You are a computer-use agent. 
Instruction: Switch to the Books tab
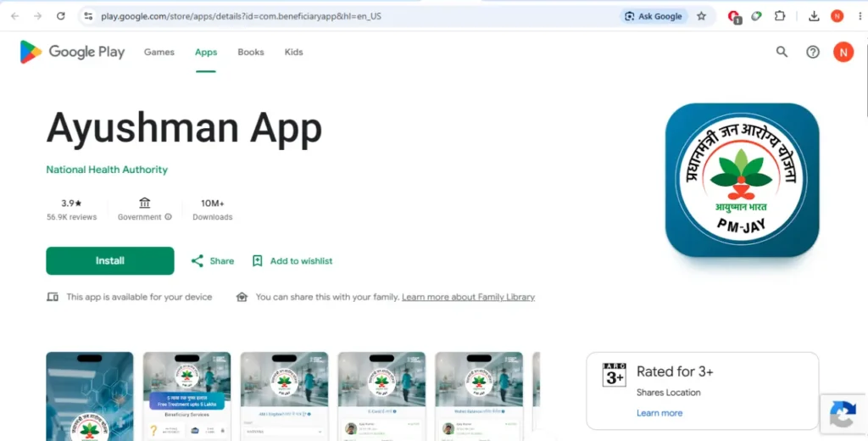point(251,52)
